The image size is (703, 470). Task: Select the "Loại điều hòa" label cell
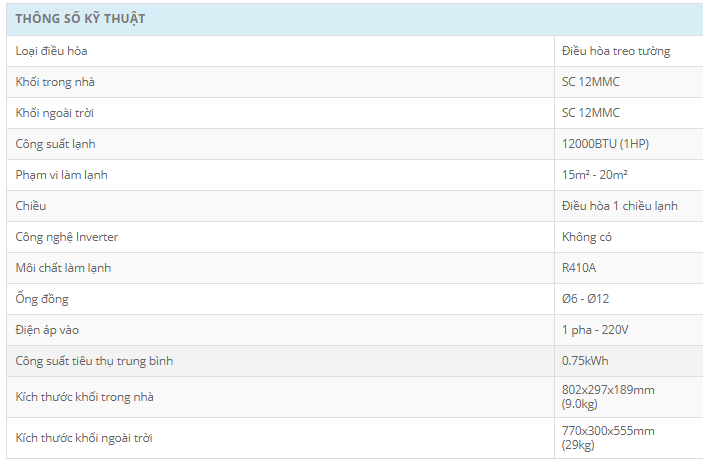[59, 51]
